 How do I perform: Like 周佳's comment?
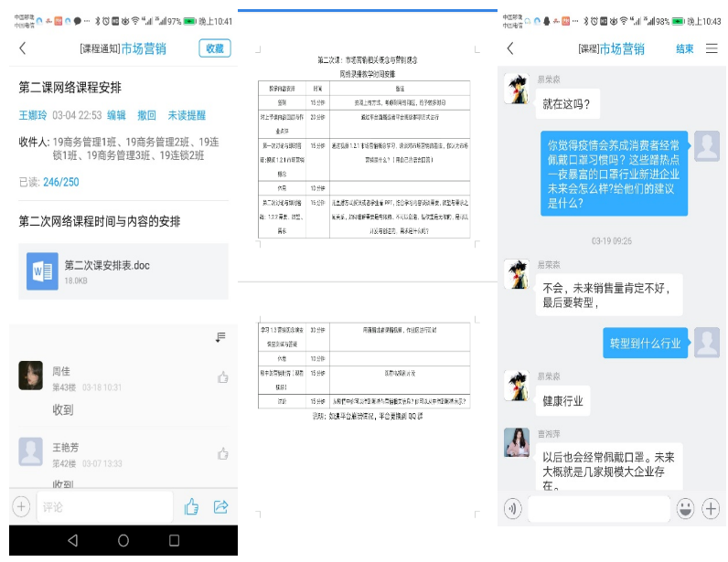tap(222, 377)
